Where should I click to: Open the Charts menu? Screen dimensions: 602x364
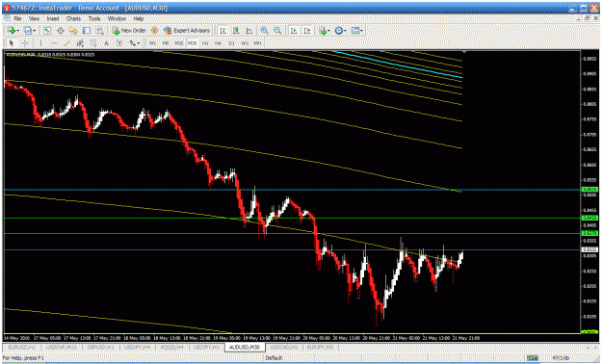[73, 18]
